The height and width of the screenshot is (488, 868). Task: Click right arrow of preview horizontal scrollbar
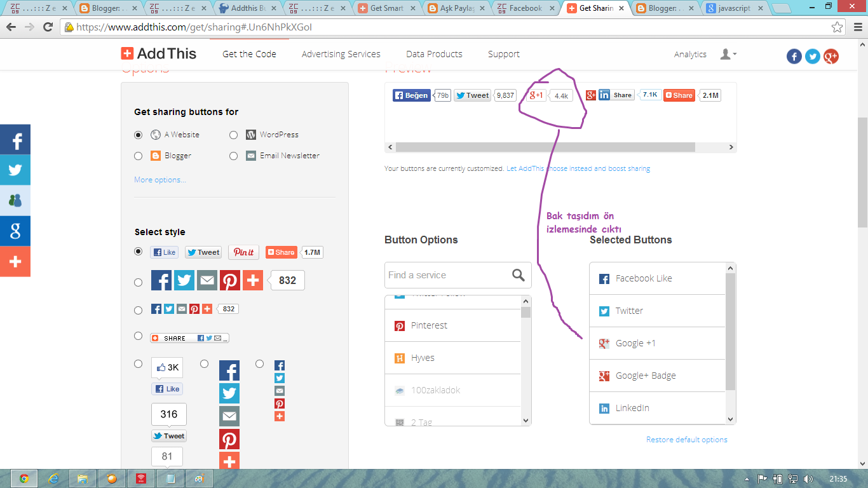(731, 147)
